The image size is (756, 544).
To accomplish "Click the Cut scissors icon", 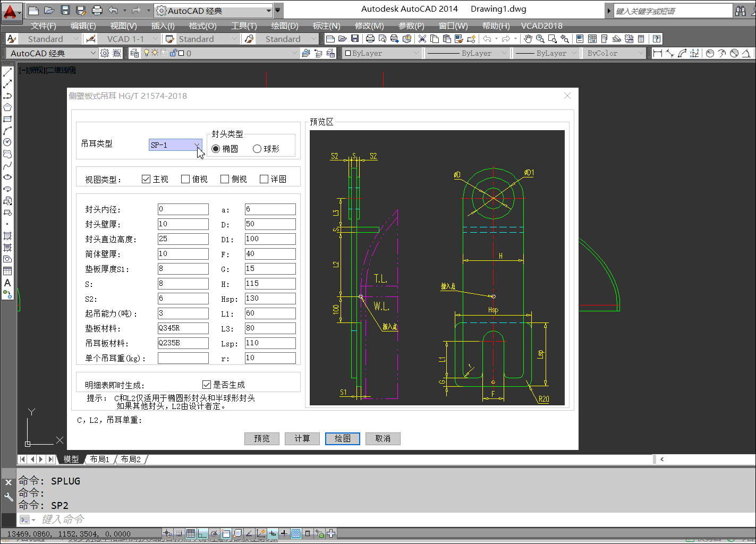I will pyautogui.click(x=422, y=39).
